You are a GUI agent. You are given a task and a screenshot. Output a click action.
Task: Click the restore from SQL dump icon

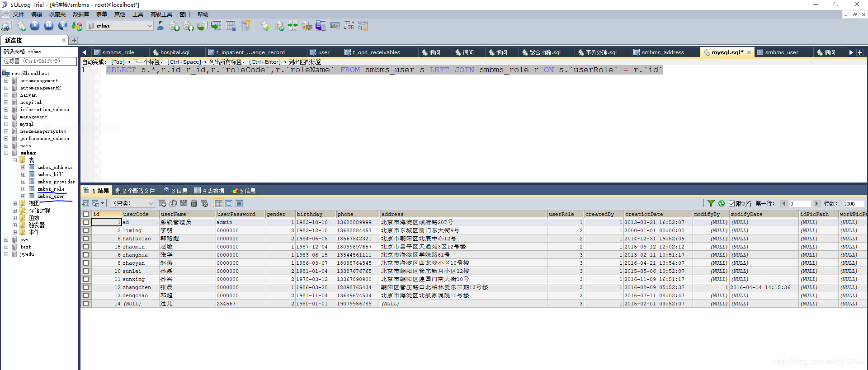pos(203,26)
